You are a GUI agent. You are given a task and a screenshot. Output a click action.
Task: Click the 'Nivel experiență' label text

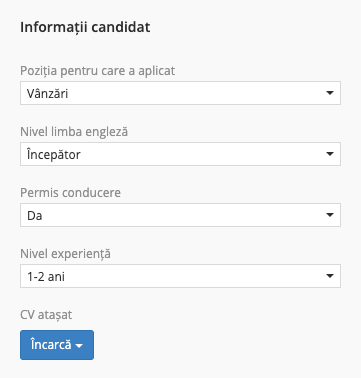[65, 254]
